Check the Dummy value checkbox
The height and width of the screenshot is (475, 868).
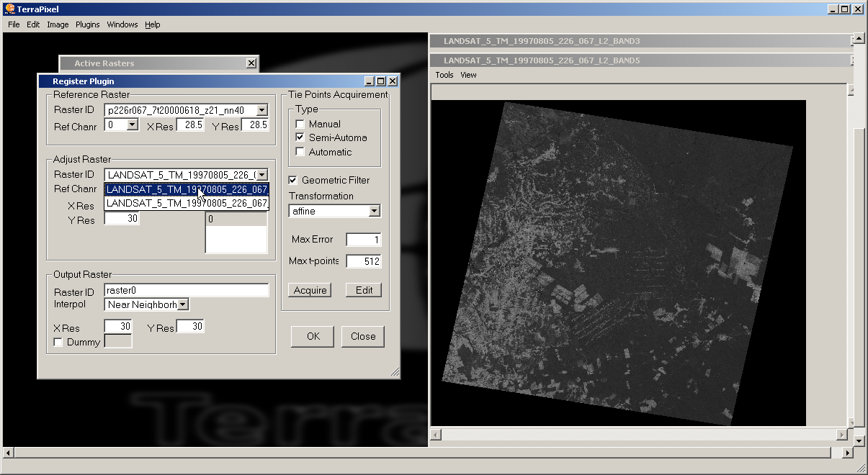[58, 343]
